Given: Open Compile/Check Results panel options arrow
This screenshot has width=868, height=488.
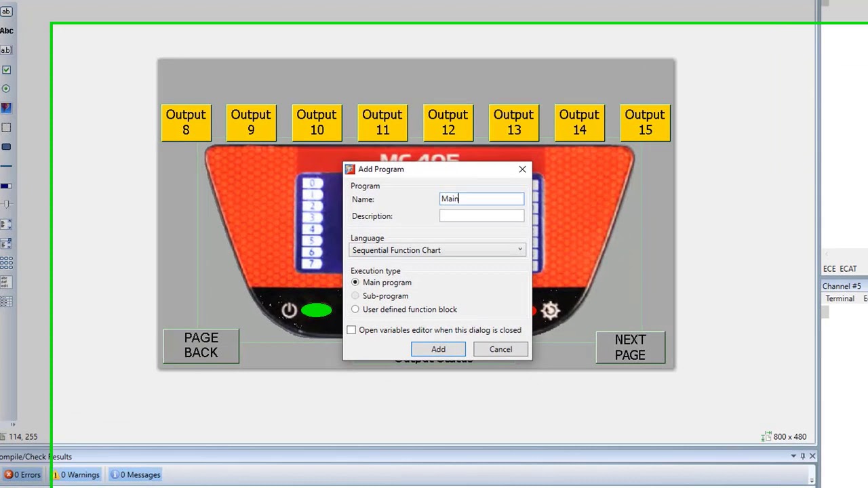Looking at the screenshot, I should [793, 456].
